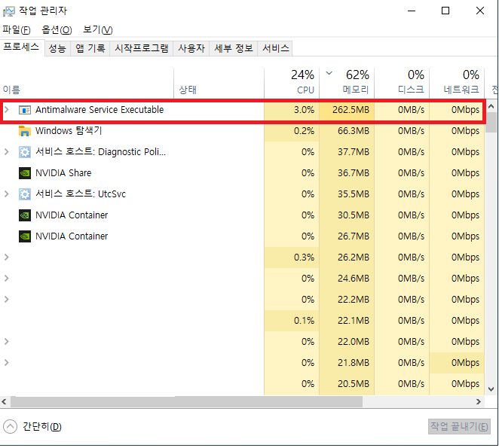Click the vertical scrollbar thumb
This screenshot has height=448, width=499.
pos(491,123)
